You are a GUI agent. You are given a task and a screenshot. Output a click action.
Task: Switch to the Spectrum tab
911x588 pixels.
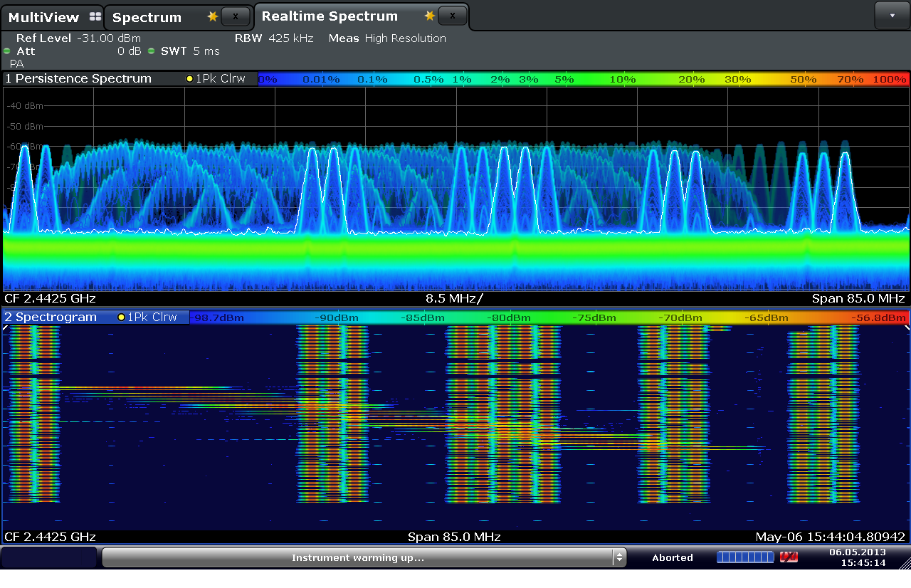[147, 17]
